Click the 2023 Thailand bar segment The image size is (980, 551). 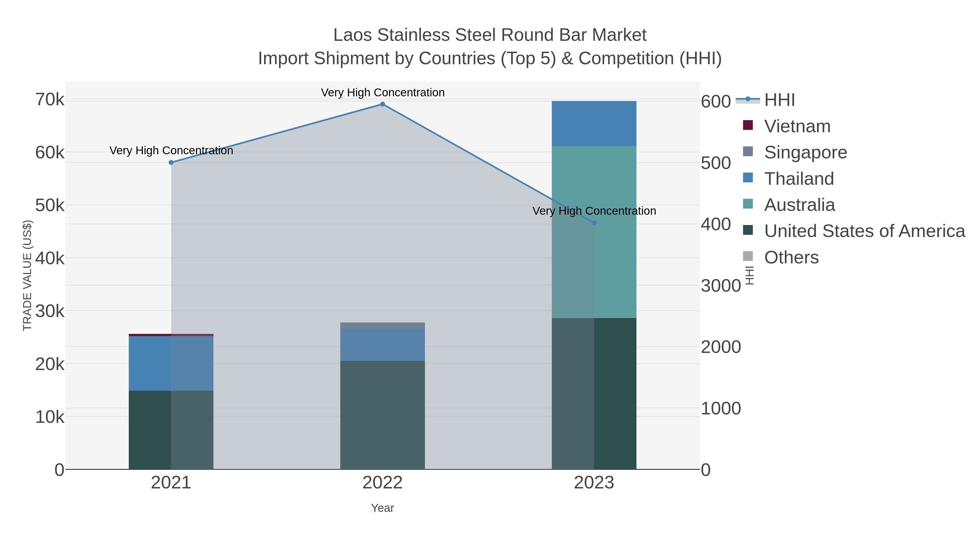pos(594,124)
